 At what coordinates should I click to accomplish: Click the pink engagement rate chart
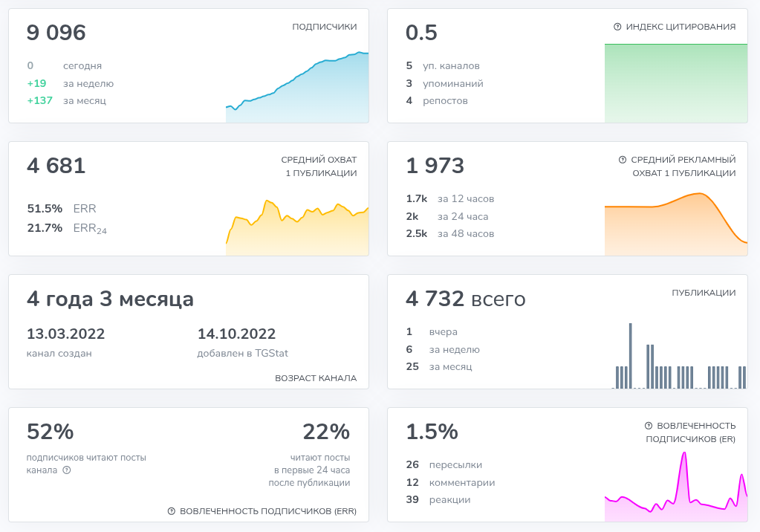click(x=676, y=487)
